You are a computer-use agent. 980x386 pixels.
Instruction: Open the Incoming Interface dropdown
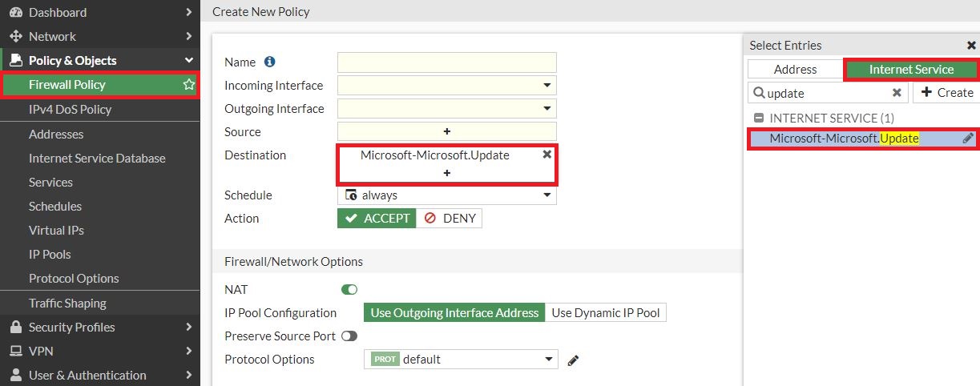547,86
